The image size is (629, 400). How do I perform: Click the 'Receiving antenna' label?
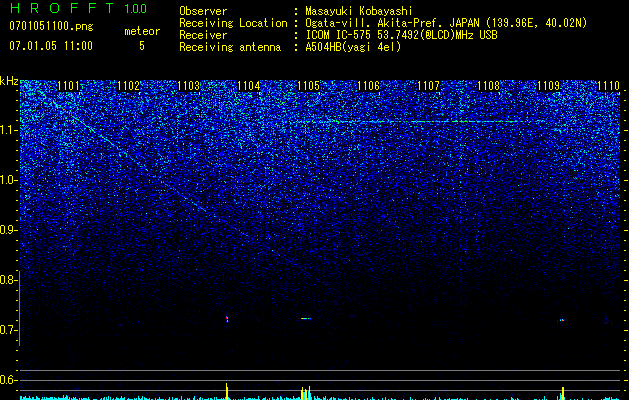click(230, 47)
